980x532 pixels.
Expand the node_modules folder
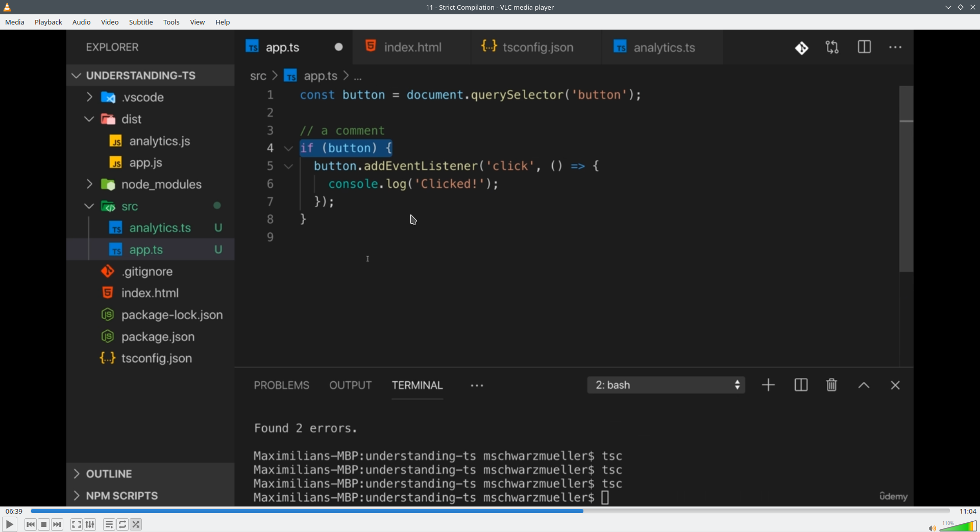(151, 184)
